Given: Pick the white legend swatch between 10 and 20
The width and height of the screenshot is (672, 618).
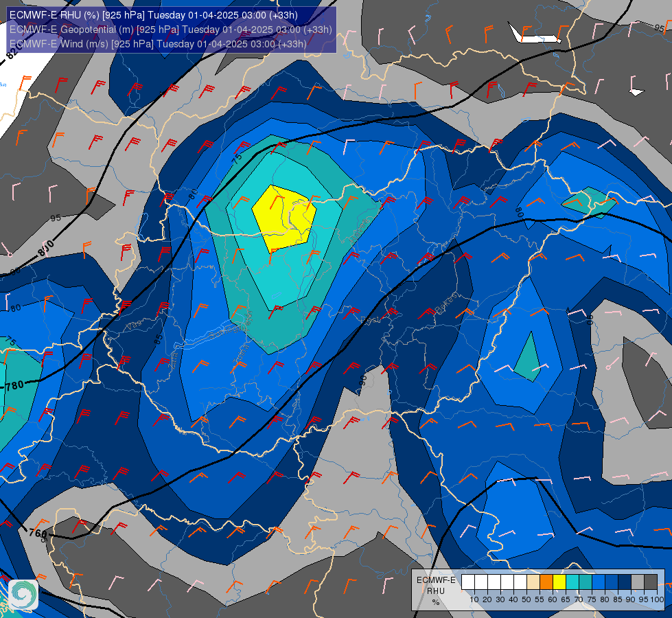Looking at the screenshot, I should pos(481,582).
